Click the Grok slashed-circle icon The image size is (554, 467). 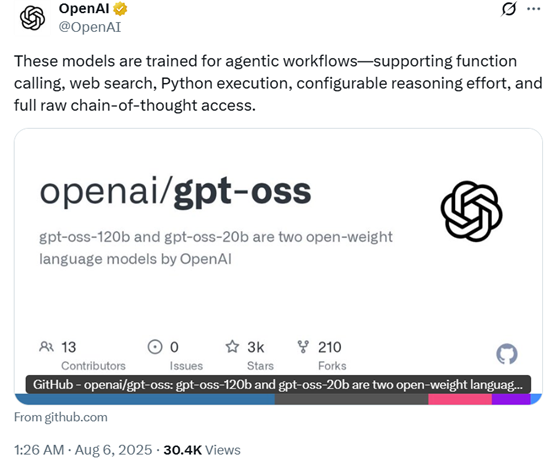coord(509,9)
